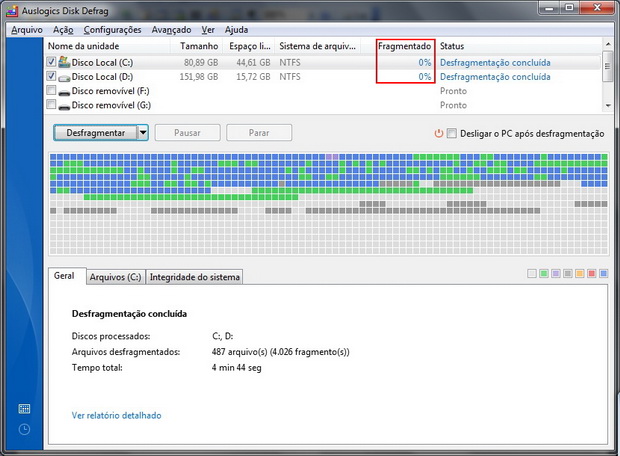This screenshot has height=456, width=620.
Task: Enable Desligar o PC após desfragmentação
Action: [x=452, y=133]
